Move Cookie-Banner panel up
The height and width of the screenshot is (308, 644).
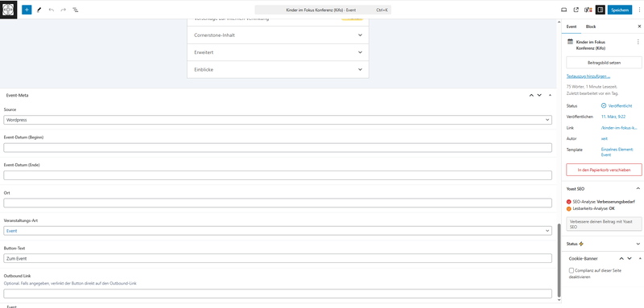pos(621,258)
